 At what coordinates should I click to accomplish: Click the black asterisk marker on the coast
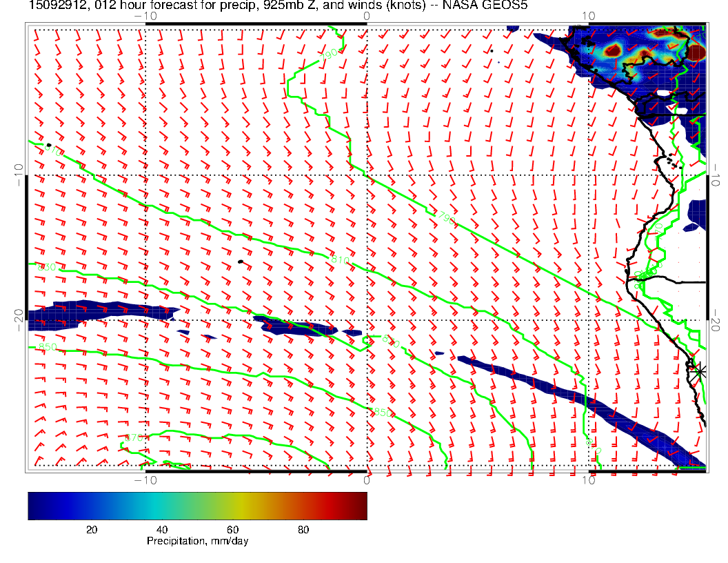(x=700, y=371)
